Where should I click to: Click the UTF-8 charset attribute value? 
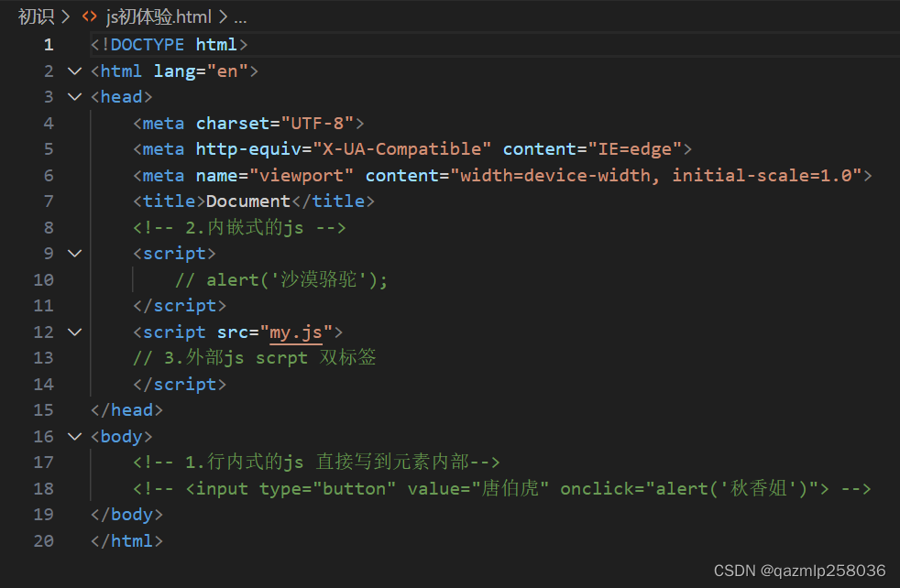point(317,124)
